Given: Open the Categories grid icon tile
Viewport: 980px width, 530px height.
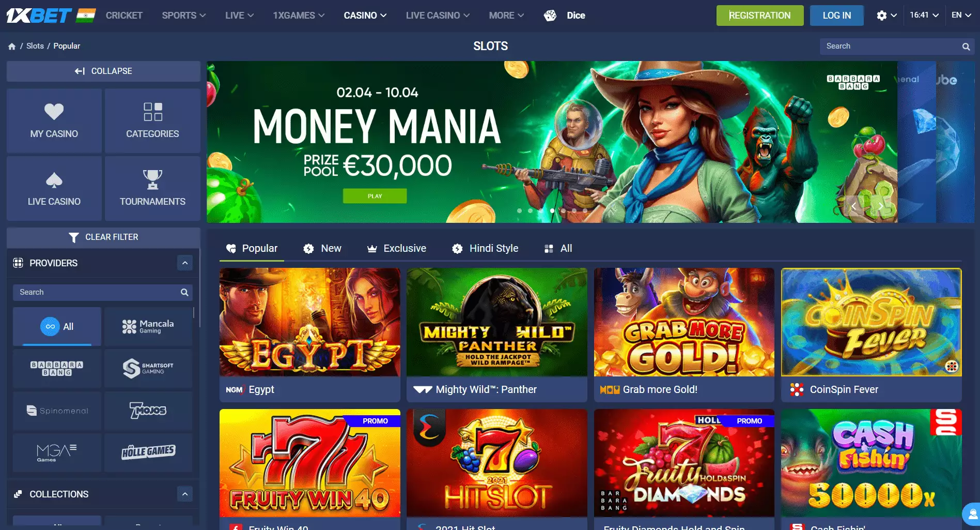Looking at the screenshot, I should [x=152, y=120].
